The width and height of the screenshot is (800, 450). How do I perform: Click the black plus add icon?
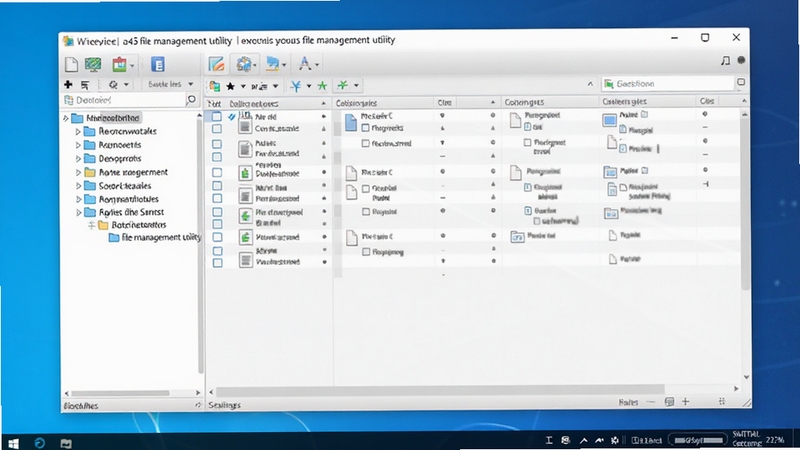point(68,84)
